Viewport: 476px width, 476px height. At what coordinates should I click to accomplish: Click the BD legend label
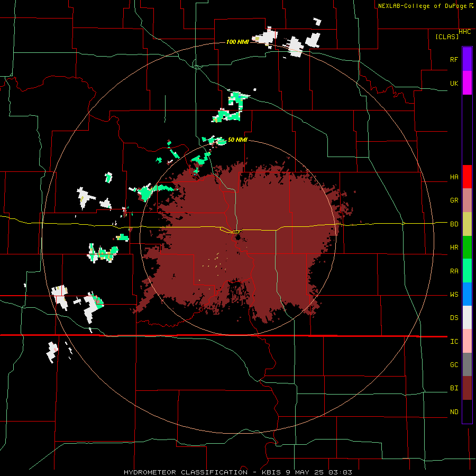coord(454,224)
